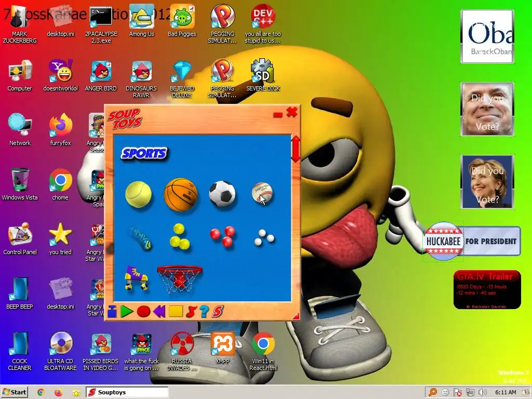The image size is (532, 399).
Task: Select the Bad Piggies desktop icon
Action: click(182, 21)
